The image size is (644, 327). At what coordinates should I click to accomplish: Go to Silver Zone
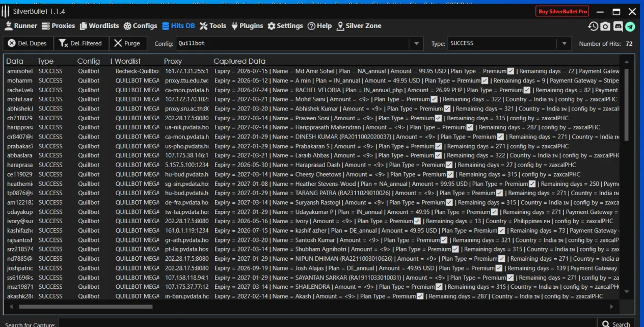[x=359, y=25]
